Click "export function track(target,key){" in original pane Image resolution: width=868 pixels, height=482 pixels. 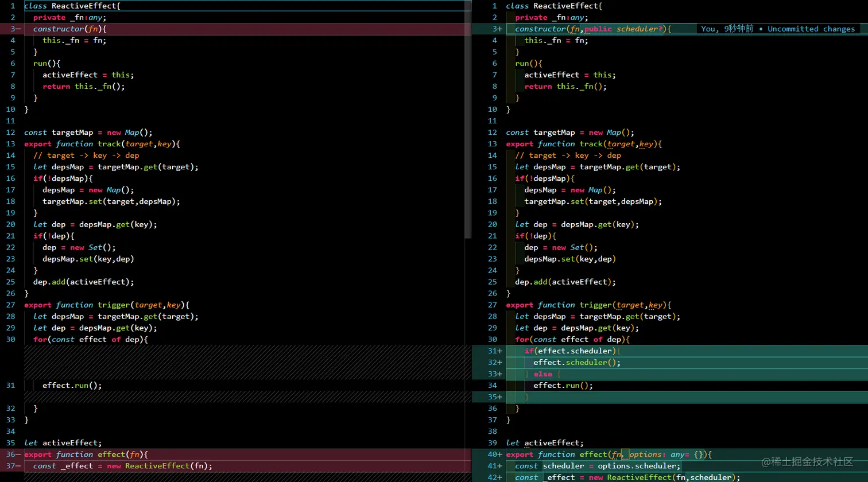click(102, 143)
